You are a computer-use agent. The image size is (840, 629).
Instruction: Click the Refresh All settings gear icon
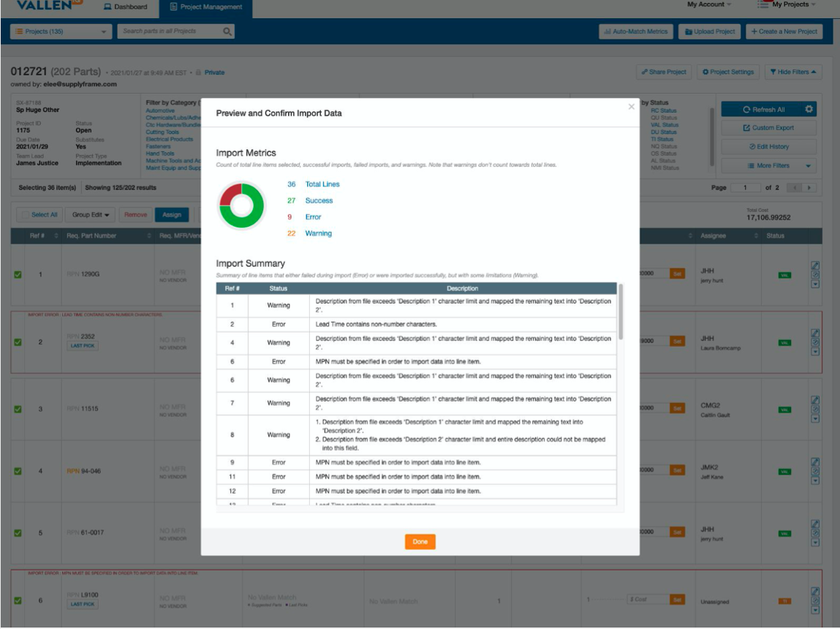tap(809, 110)
